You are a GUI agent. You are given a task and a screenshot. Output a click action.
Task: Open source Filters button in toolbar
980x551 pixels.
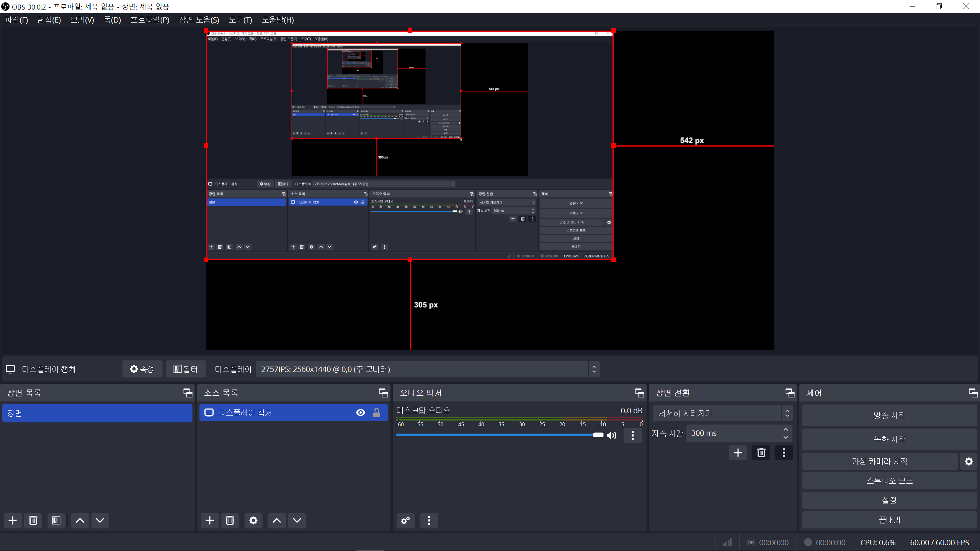(x=186, y=369)
